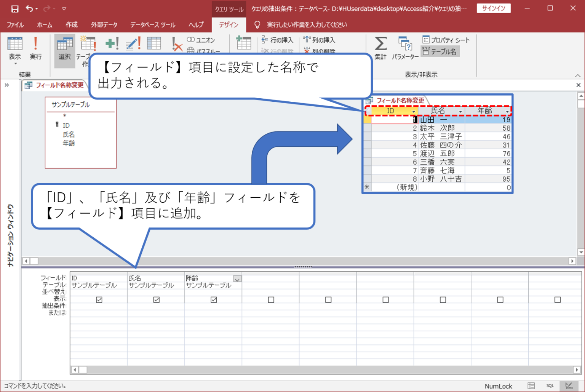Uncheck the 表示 checkbox for the 氏名 column

pos(156,300)
